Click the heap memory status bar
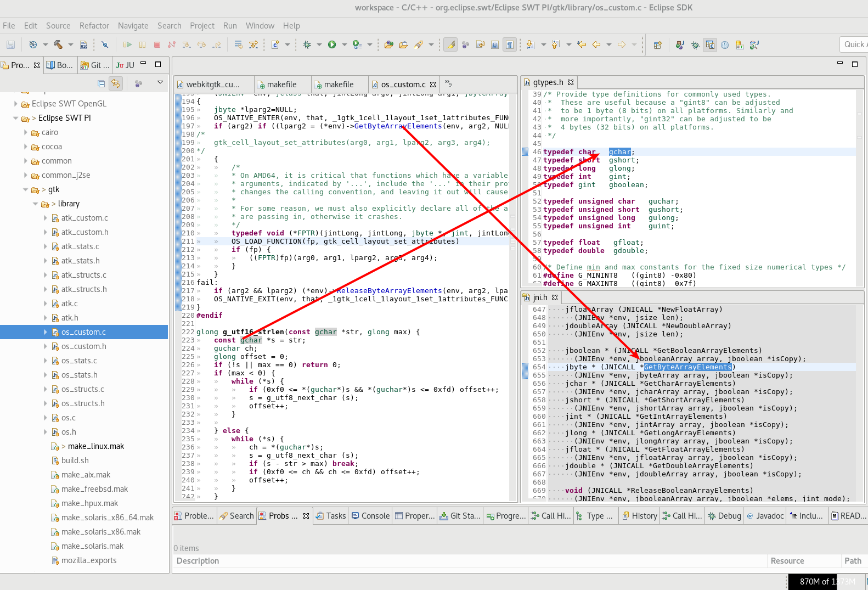 point(826,582)
